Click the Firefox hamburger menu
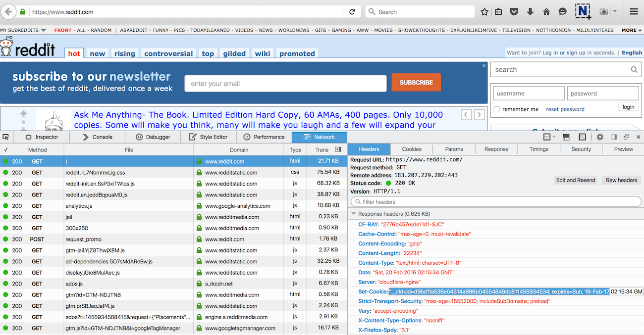The height and width of the screenshot is (335, 644). [x=634, y=12]
